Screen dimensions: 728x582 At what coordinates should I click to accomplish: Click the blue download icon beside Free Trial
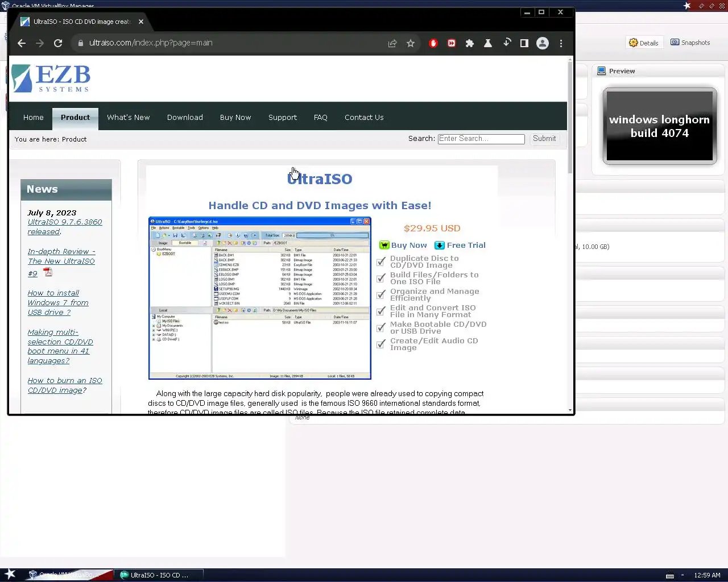coord(440,246)
